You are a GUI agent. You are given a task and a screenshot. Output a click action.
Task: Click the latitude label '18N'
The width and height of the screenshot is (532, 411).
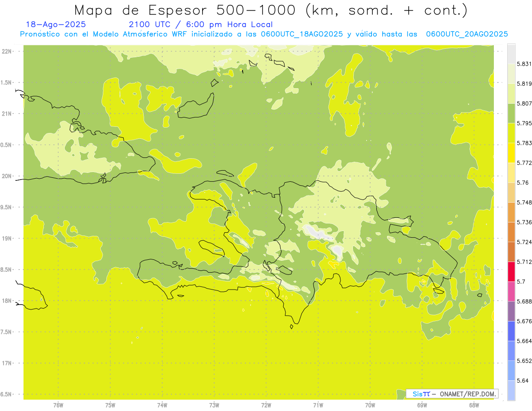7,301
